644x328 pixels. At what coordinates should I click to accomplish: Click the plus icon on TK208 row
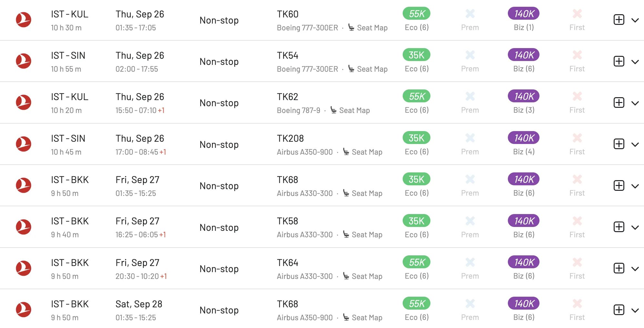click(619, 144)
